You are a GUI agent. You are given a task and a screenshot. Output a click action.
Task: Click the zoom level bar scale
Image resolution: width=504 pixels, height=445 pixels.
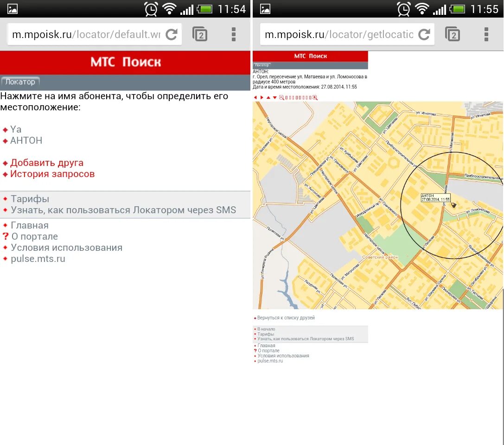298,97
